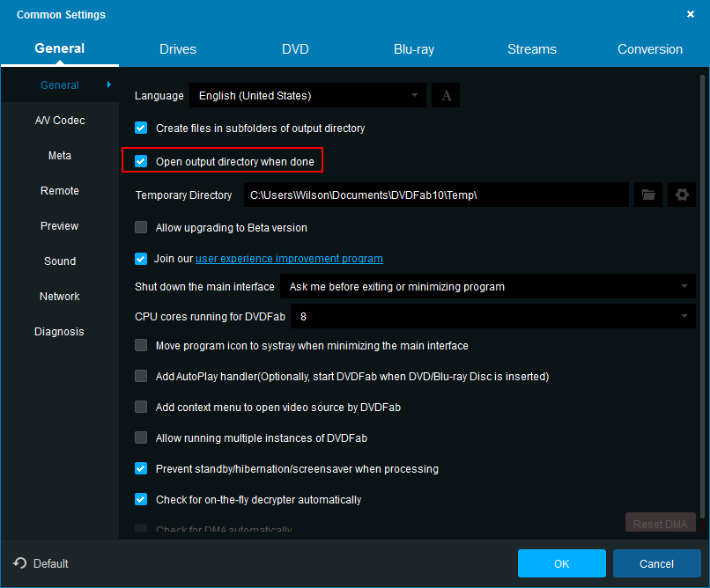Expand the Shut down the main interface dropdown
Image resolution: width=710 pixels, height=588 pixels.
click(487, 286)
